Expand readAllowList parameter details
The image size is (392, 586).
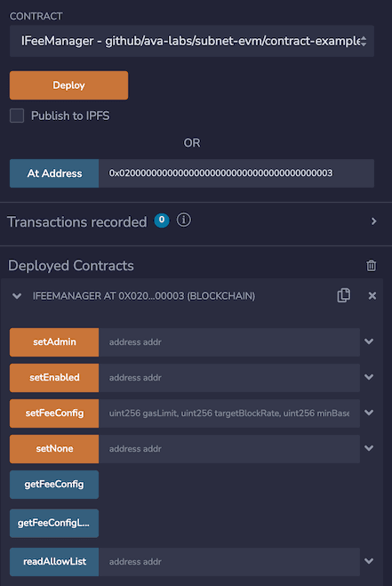pos(369,561)
